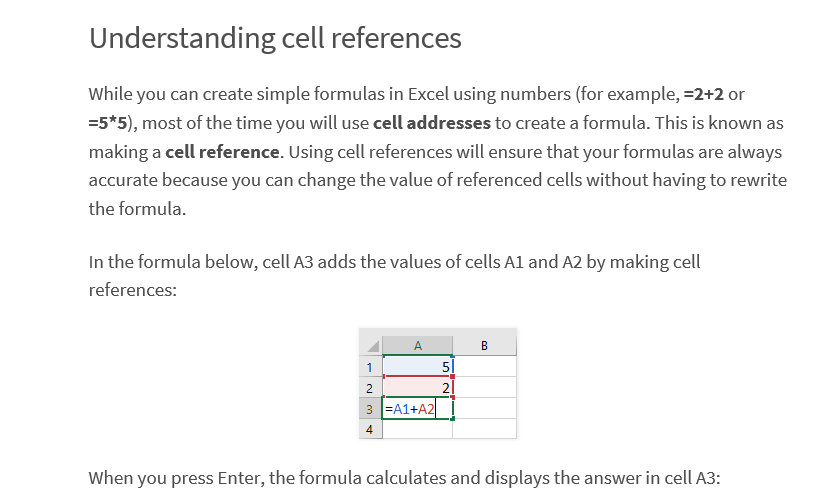The image size is (827, 501).
Task: Click row 1 header
Action: click(370, 367)
